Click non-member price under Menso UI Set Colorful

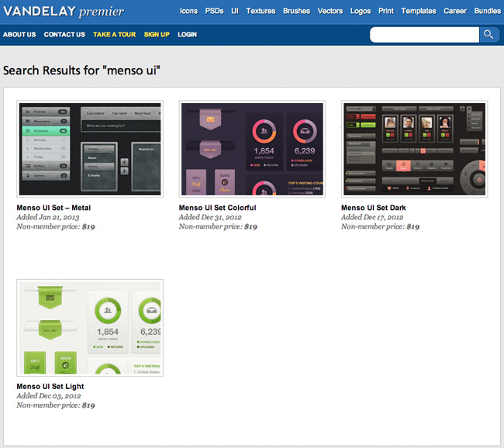pos(218,226)
